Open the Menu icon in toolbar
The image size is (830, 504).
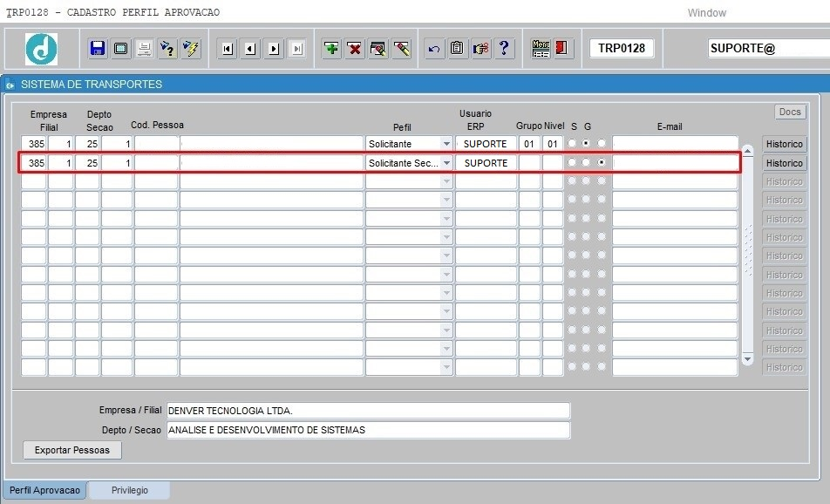point(541,49)
